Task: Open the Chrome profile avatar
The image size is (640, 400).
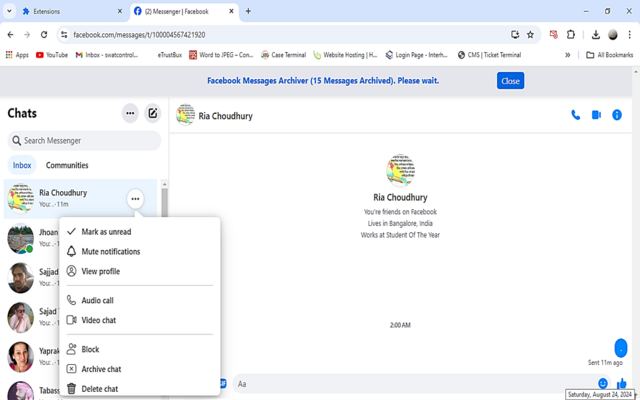Action: [613, 35]
